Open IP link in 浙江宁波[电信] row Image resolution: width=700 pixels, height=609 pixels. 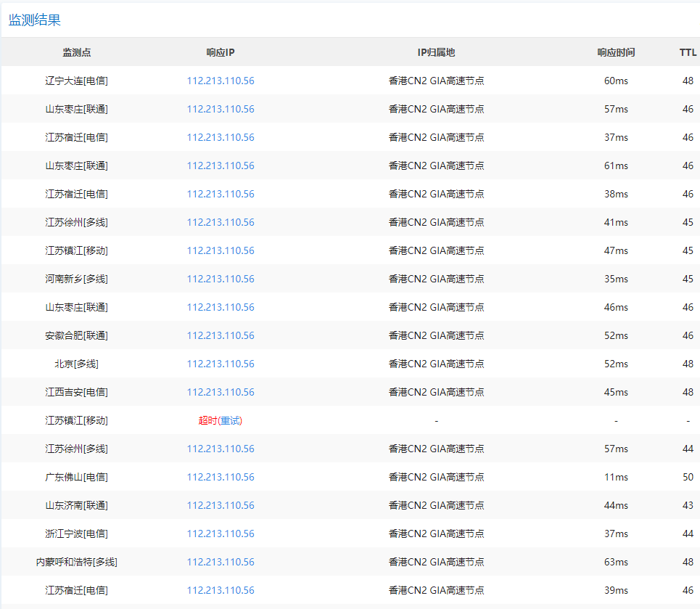[x=221, y=534]
